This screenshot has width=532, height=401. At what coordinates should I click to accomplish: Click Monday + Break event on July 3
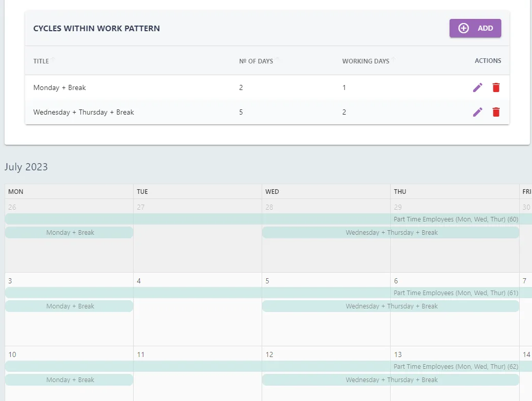tap(69, 306)
